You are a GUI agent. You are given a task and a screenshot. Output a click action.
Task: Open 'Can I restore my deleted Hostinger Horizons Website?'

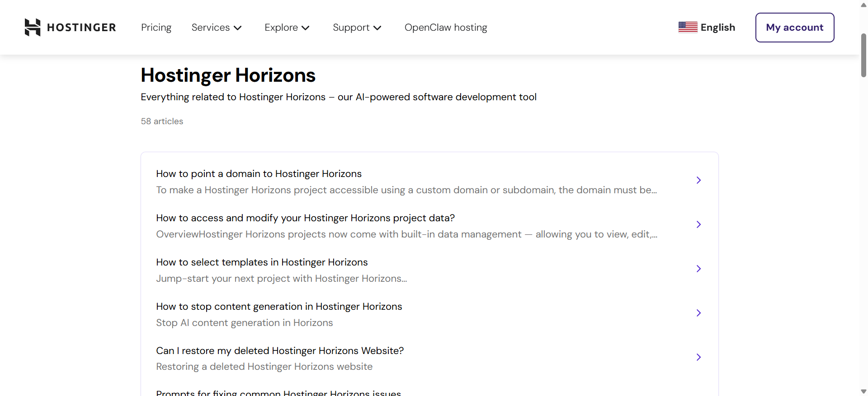(x=280, y=351)
